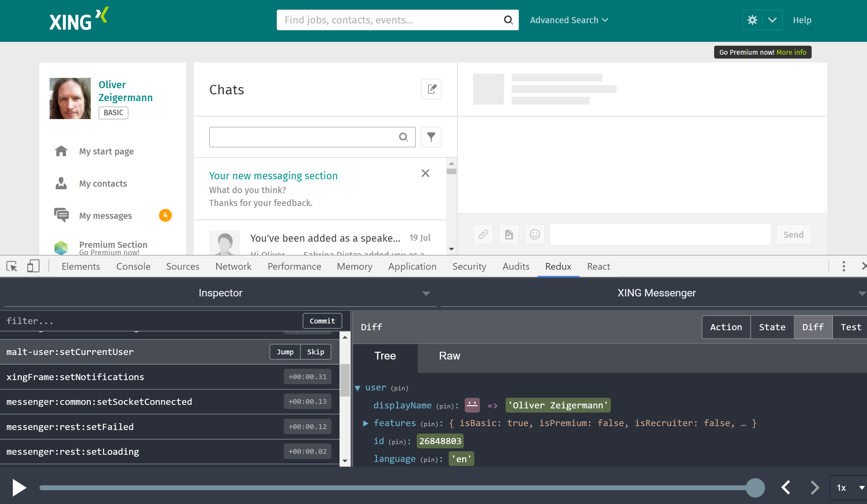The width and height of the screenshot is (867, 504).
Task: Go to the Performance tab
Action: pos(294,266)
